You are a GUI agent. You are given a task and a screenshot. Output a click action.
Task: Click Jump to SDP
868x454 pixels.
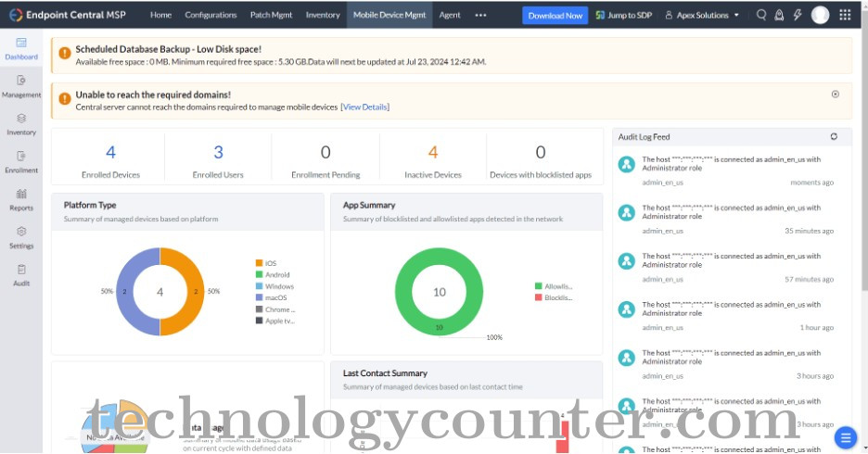coord(624,15)
